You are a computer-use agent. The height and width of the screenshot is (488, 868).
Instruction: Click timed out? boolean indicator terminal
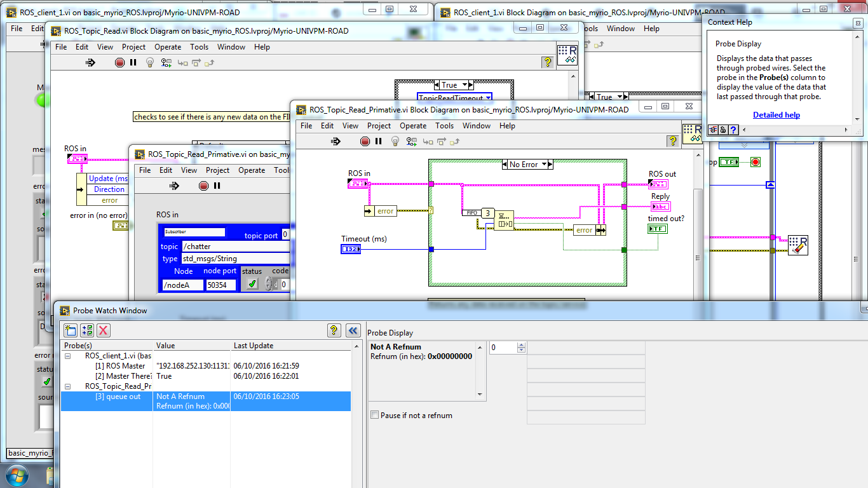(x=658, y=228)
